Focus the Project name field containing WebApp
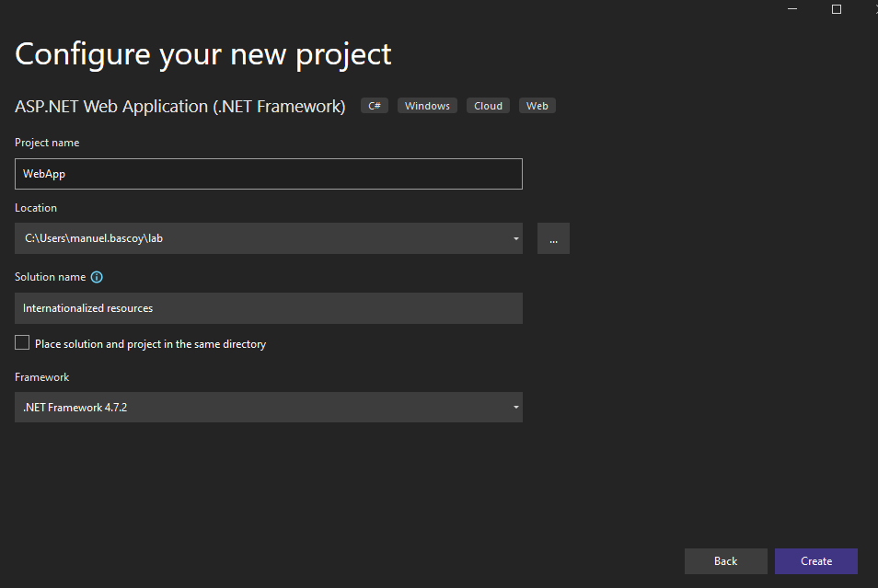 pyautogui.click(x=268, y=174)
